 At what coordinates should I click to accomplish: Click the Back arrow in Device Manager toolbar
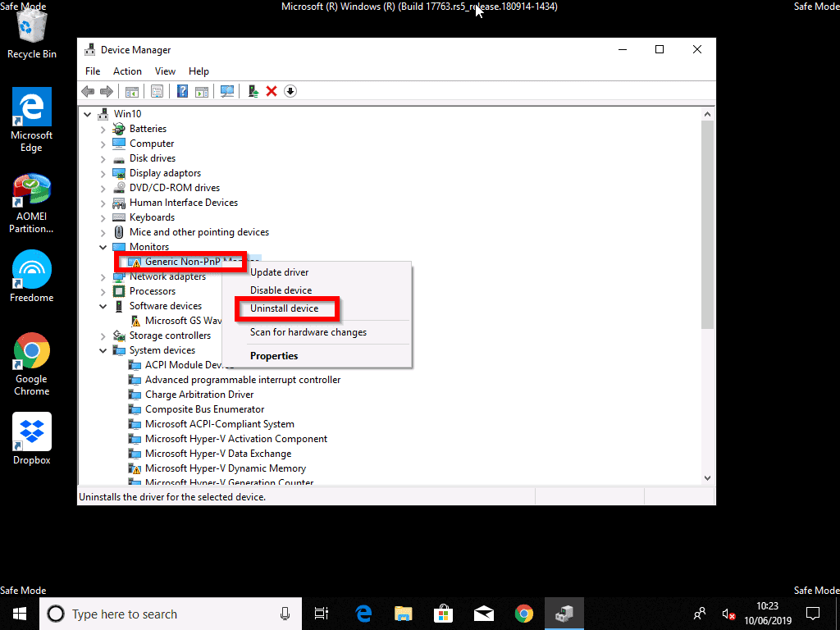88,92
